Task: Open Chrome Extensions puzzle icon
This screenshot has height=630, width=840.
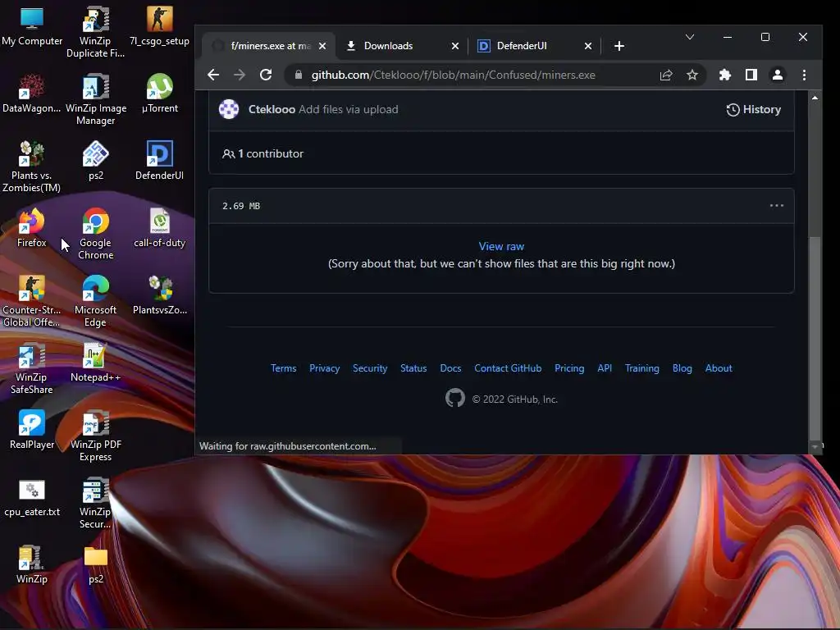Action: 725,75
